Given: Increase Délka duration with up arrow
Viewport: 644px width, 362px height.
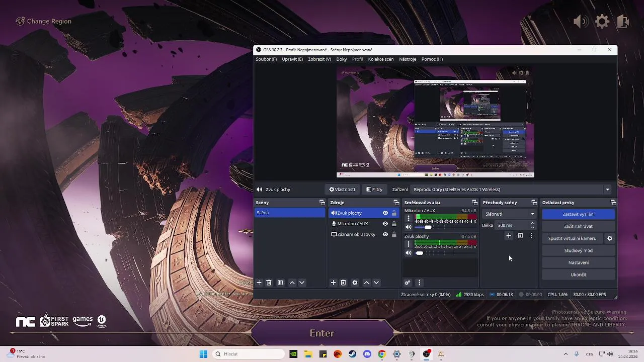Looking at the screenshot, I should 533,223.
